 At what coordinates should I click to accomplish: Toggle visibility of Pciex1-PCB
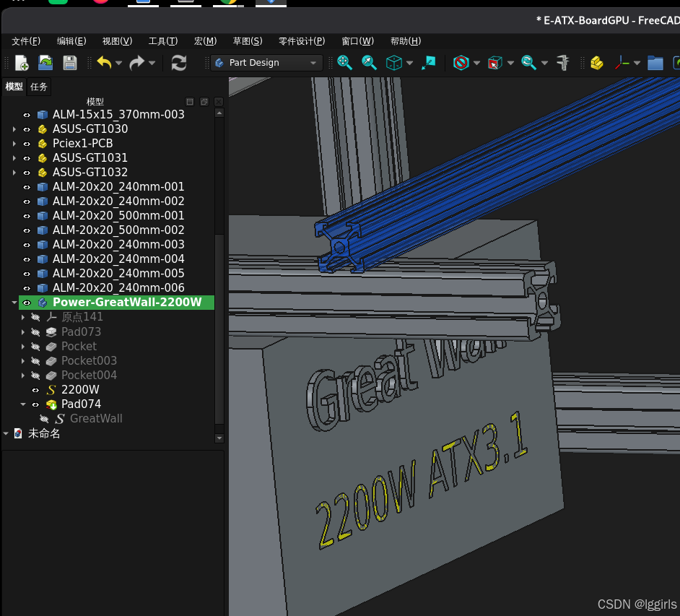coord(27,144)
